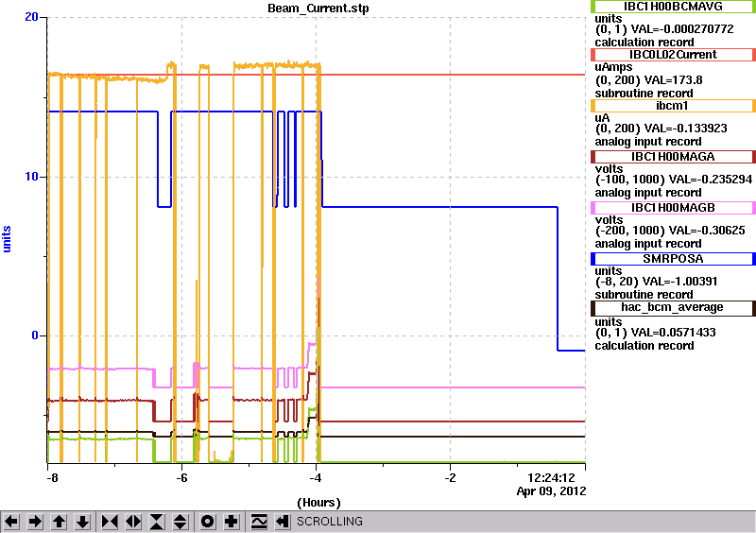Click the x-axis tick label -2
The height and width of the screenshot is (533, 756).
[x=450, y=478]
